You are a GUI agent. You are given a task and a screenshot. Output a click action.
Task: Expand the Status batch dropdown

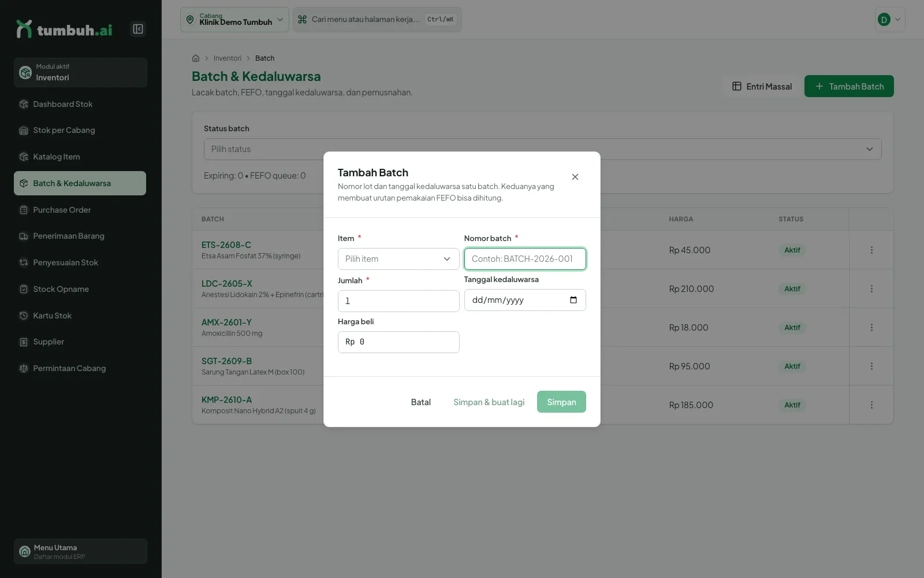coord(542,149)
